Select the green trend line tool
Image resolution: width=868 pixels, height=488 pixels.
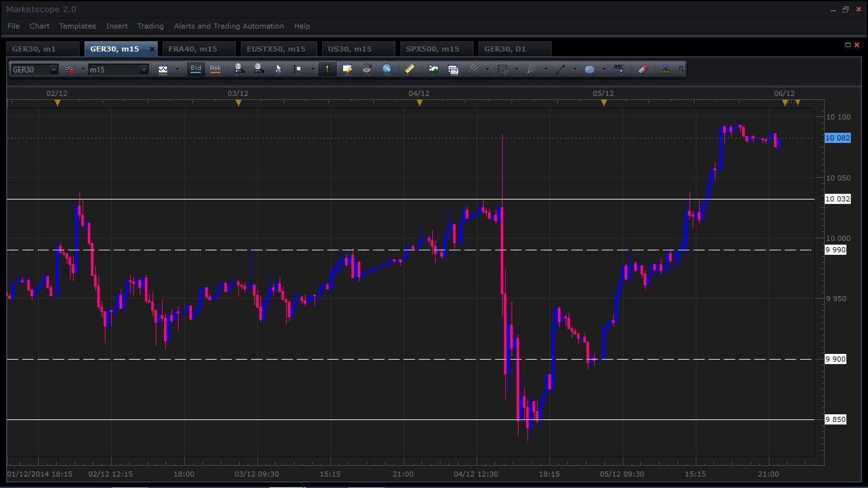(x=560, y=69)
